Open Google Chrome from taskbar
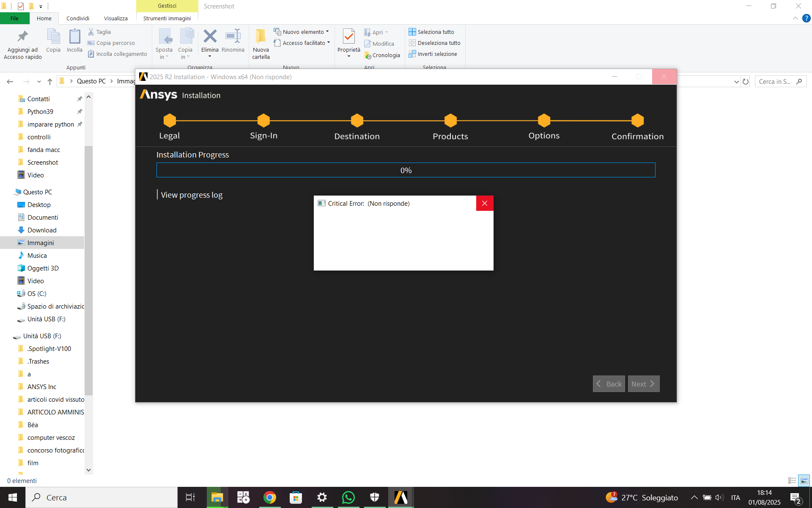The height and width of the screenshot is (508, 812). pos(269,497)
